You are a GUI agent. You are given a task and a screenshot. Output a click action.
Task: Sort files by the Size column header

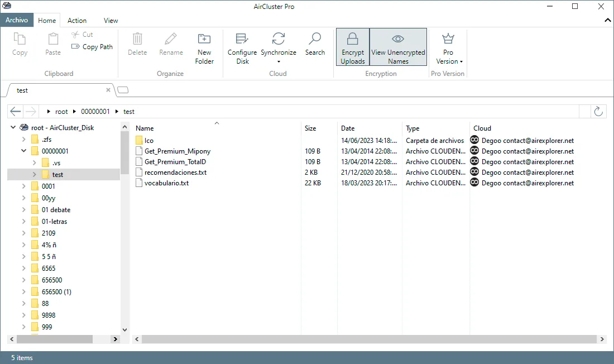click(x=310, y=128)
